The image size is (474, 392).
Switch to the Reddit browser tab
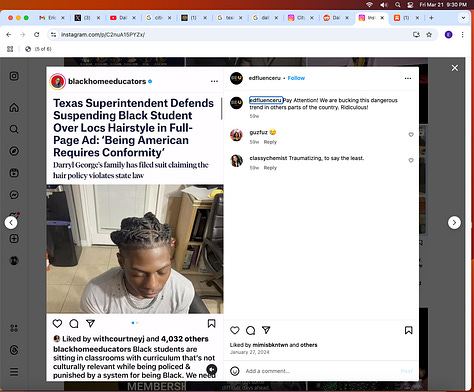(x=336, y=18)
